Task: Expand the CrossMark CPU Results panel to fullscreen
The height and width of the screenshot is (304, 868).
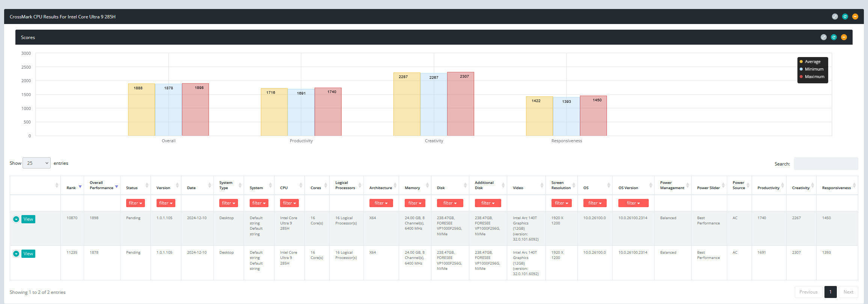Action: (x=835, y=17)
